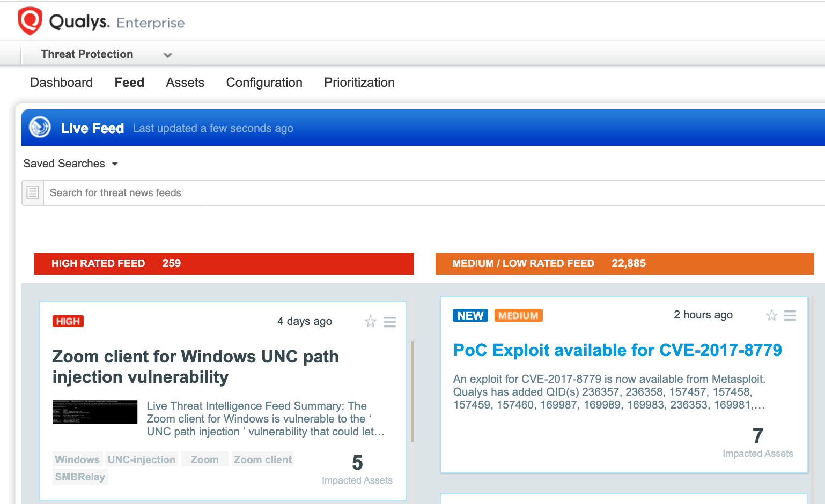Screen dimensions: 825x504
Task: Click the Qualys logo icon
Action: click(29, 20)
